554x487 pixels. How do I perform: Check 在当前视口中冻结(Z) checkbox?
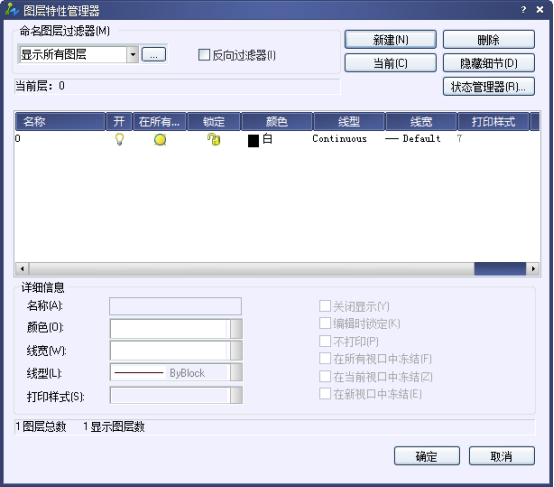(x=325, y=376)
